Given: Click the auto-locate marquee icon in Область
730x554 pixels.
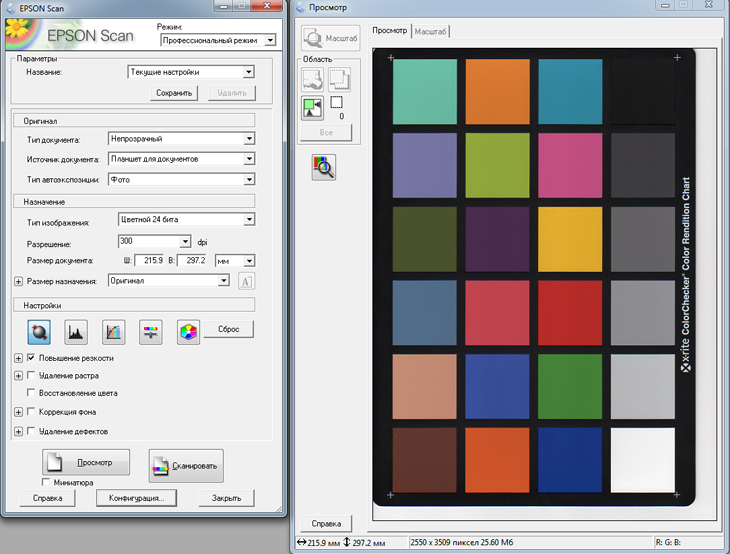Looking at the screenshot, I should (312, 79).
